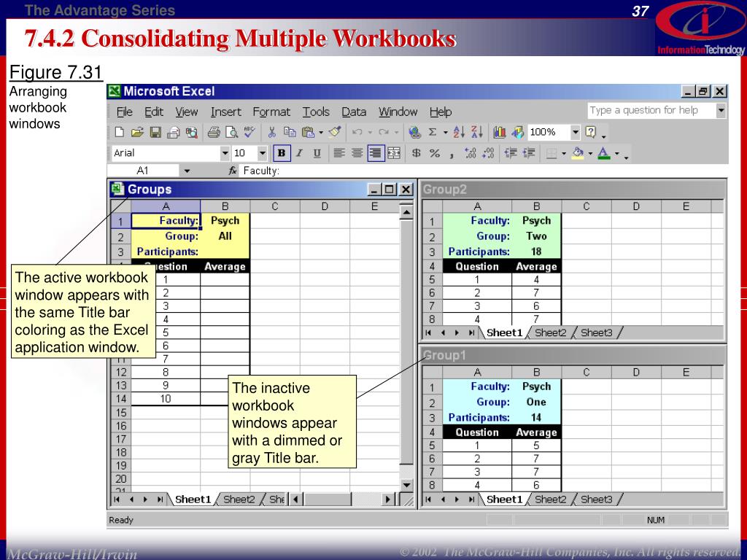Select Sheet2 tab in Group1 window
Screen dimensions: 747x560
tap(550, 499)
